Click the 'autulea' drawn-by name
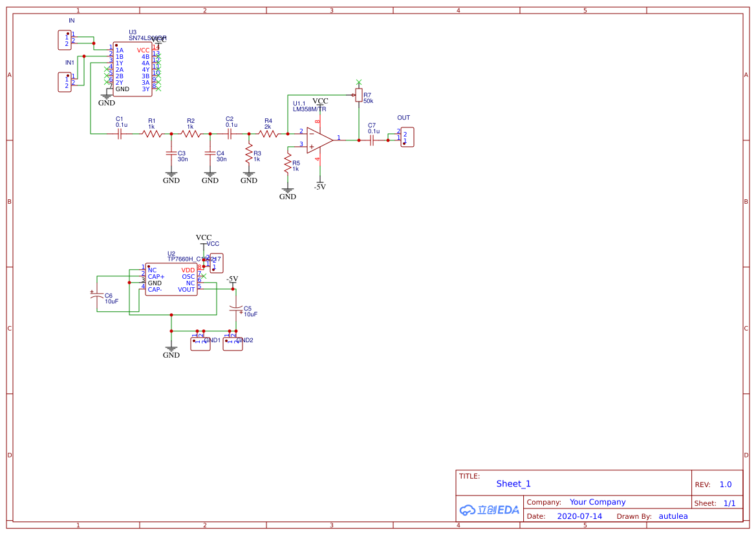The width and height of the screenshot is (756, 535). (673, 516)
